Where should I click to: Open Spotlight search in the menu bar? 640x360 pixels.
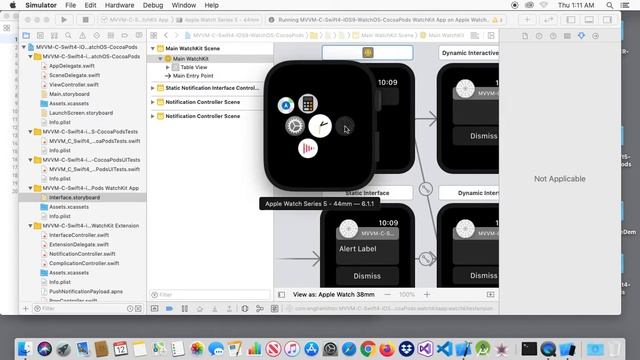pos(609,5)
